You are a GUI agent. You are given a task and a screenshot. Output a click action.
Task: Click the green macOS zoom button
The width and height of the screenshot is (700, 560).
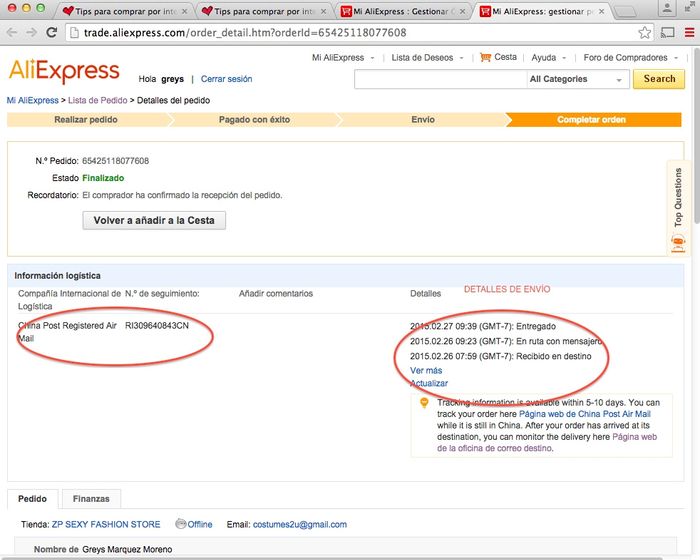pyautogui.click(x=40, y=8)
